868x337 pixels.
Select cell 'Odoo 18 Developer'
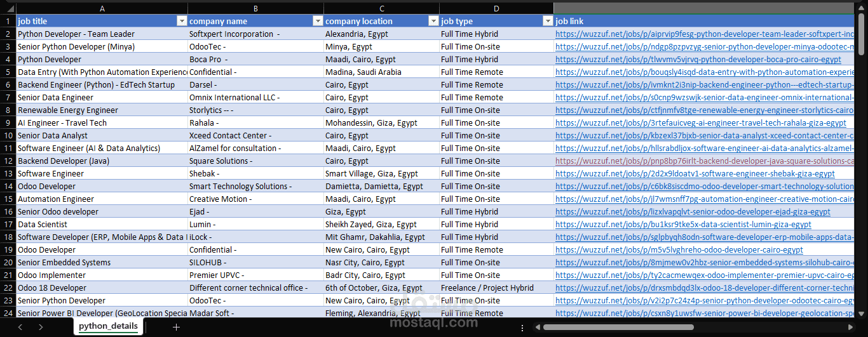102,287
